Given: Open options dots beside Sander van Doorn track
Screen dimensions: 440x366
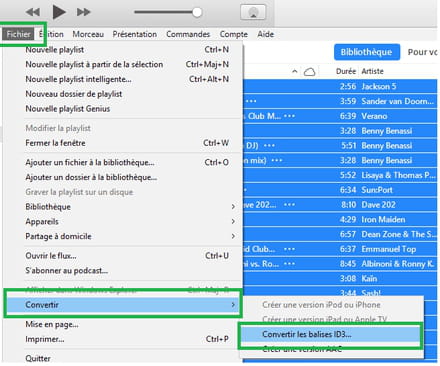Looking at the screenshot, I should [x=251, y=101].
